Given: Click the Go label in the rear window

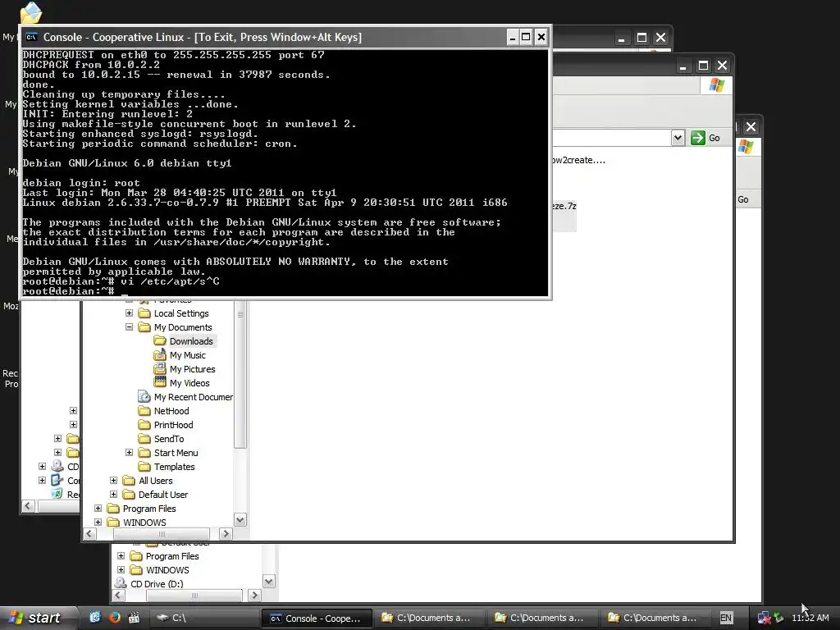Looking at the screenshot, I should pos(743,199).
